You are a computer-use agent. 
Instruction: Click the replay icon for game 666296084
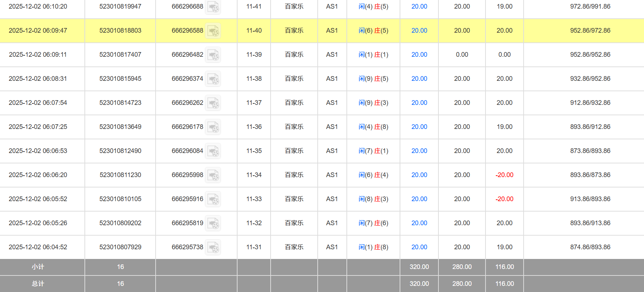point(213,151)
